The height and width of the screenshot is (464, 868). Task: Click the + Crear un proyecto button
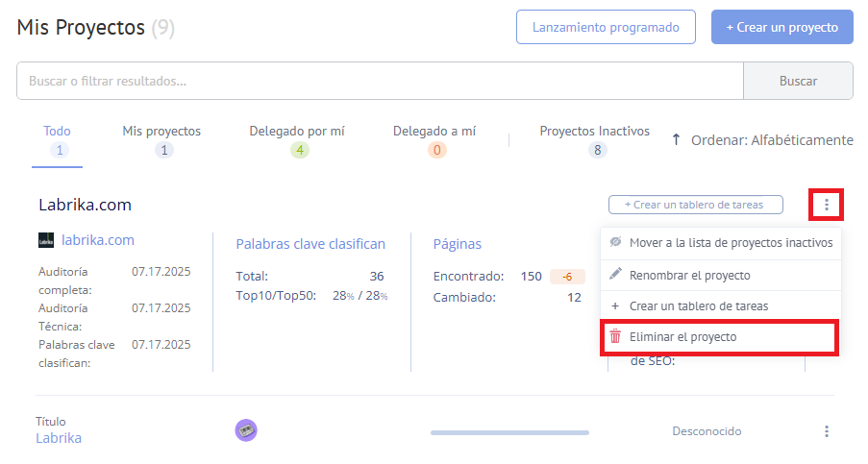(x=782, y=27)
